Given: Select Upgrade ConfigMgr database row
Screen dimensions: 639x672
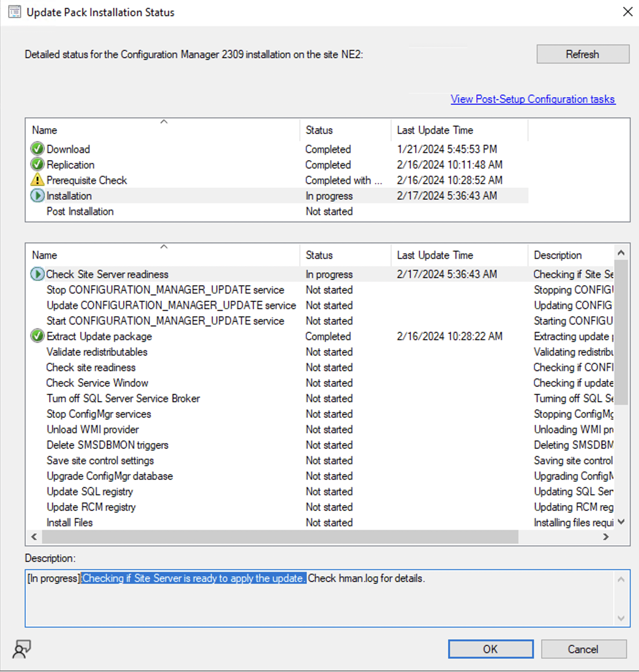Looking at the screenshot, I should pos(320,476).
